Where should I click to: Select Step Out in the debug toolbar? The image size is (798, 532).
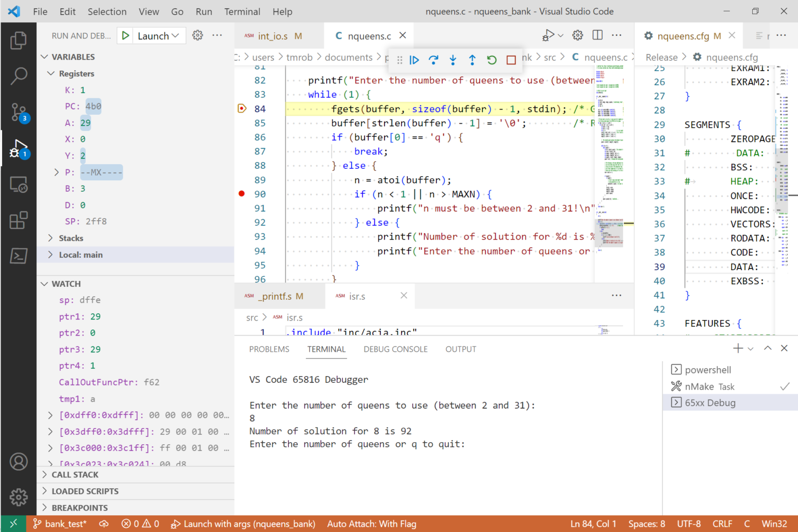pos(472,60)
